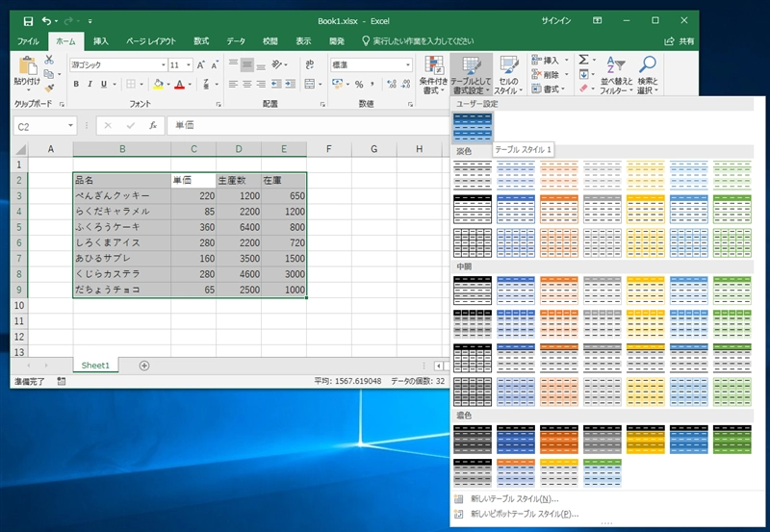The height and width of the screenshot is (532, 770).
Task: Switch to the Formulas tab
Action: (x=201, y=41)
